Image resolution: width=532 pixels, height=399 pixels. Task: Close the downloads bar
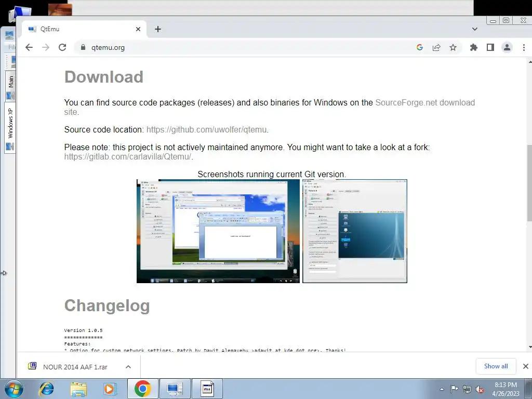(526, 366)
